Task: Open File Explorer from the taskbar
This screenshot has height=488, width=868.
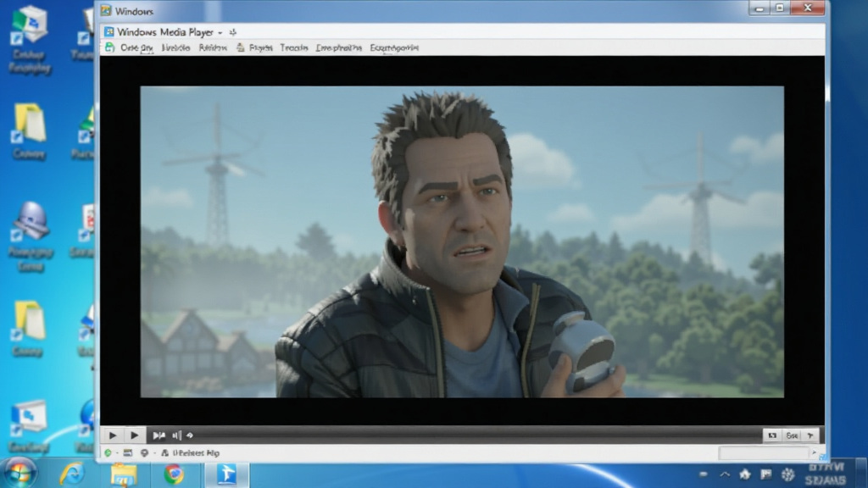Action: point(124,474)
